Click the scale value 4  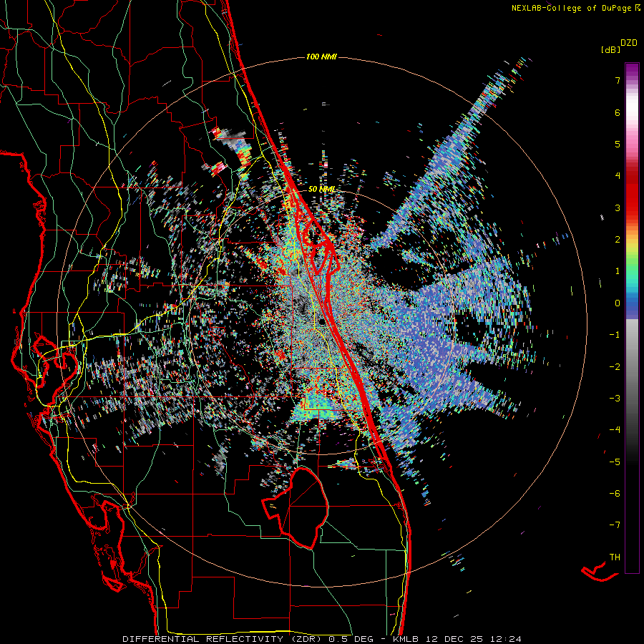pyautogui.click(x=618, y=176)
